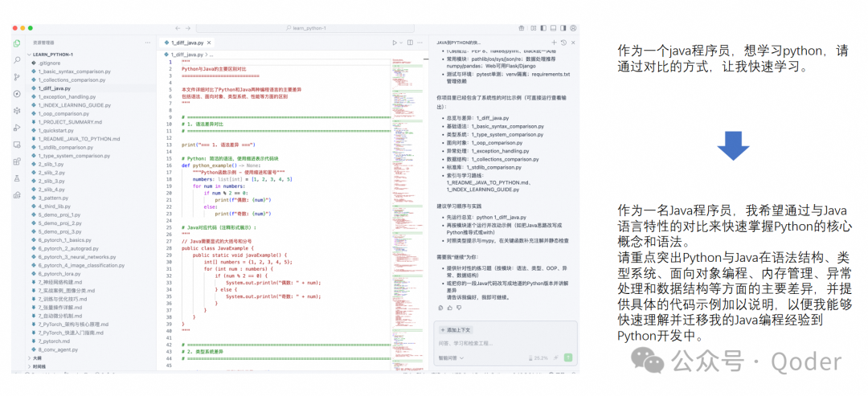
Task: Open 1_collections_comparison.py in the explorer
Action: pos(72,80)
